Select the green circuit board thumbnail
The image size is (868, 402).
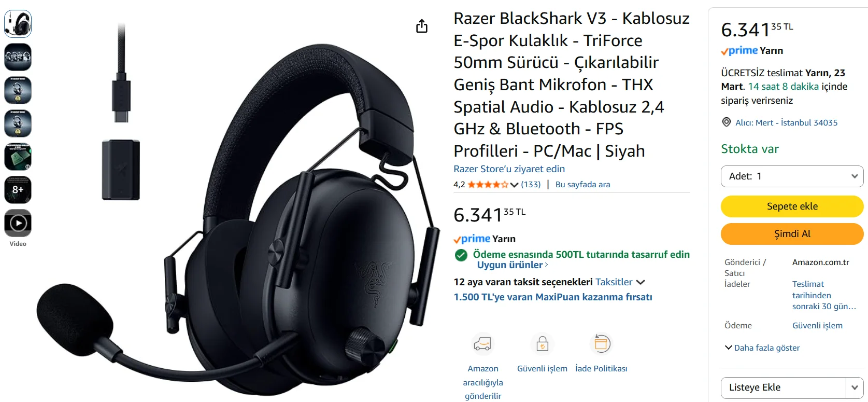click(x=18, y=157)
